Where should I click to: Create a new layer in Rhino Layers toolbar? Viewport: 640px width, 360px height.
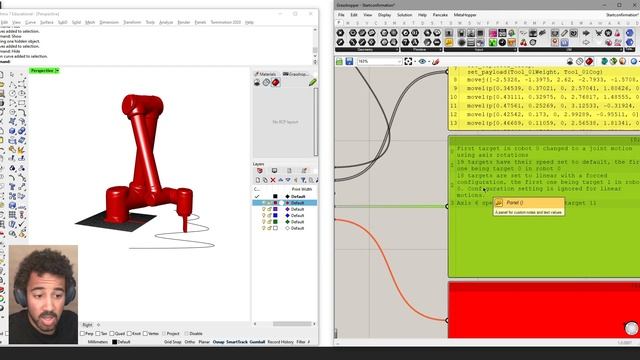click(x=258, y=180)
